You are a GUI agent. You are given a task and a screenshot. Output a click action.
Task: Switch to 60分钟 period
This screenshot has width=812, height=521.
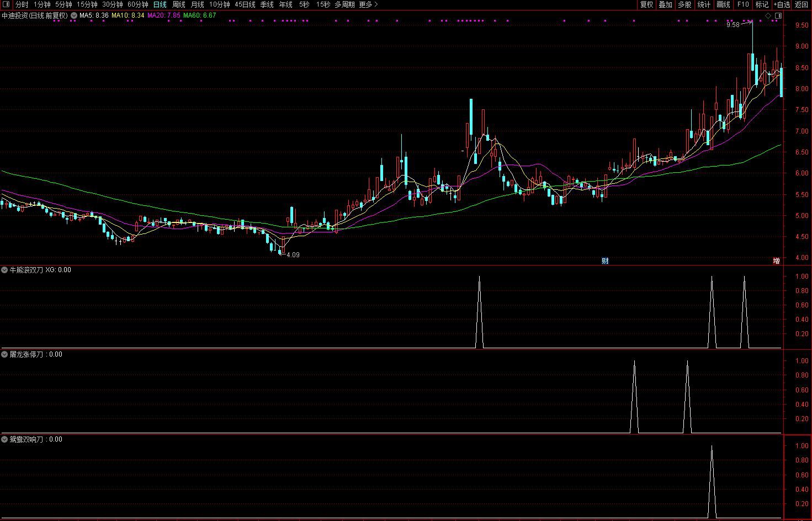tap(138, 4)
